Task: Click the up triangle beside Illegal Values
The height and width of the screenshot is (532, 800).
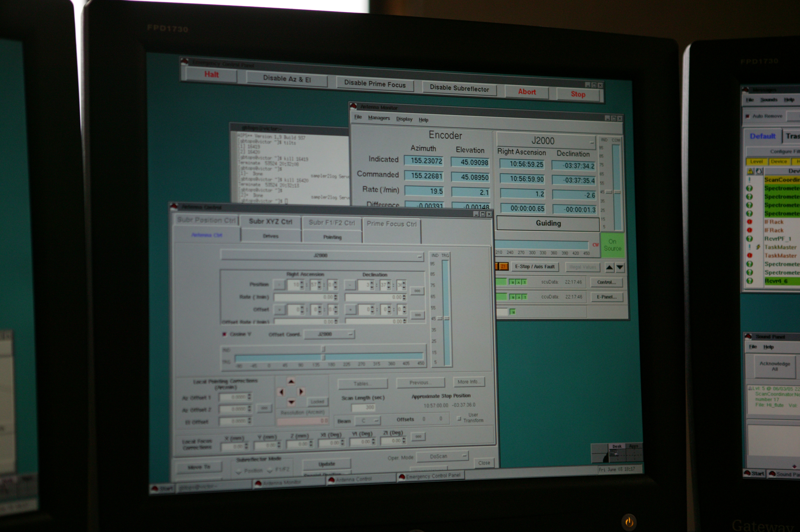Action: tap(610, 267)
